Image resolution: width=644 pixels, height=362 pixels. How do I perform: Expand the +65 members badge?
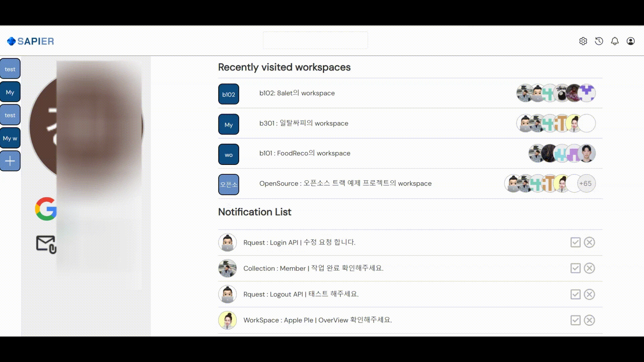point(586,183)
